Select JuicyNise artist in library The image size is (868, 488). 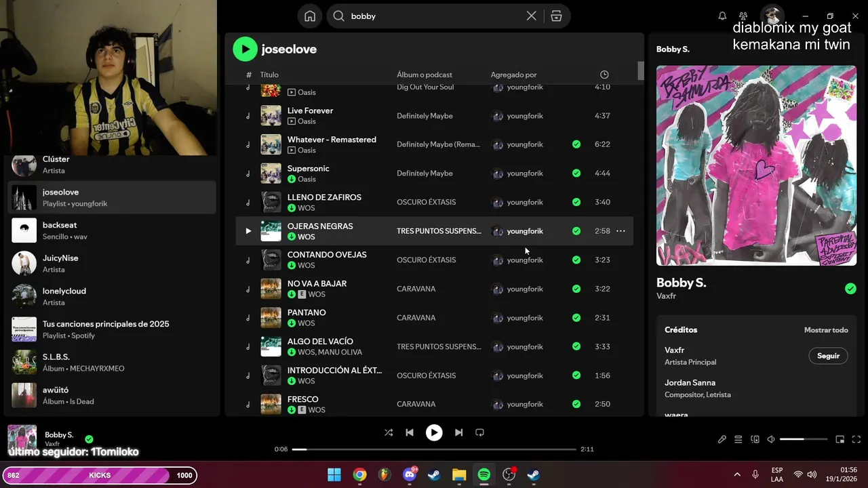click(x=113, y=263)
